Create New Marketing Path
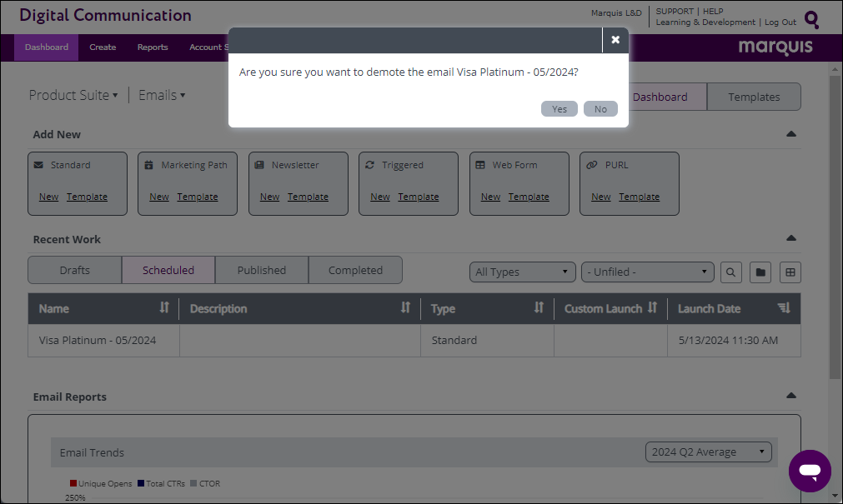843x504 pixels. pyautogui.click(x=159, y=197)
